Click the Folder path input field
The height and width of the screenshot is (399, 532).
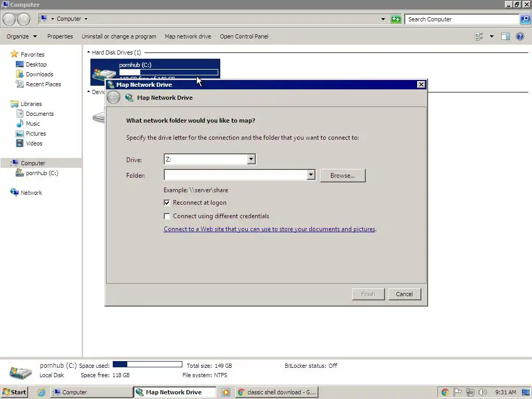click(235, 175)
